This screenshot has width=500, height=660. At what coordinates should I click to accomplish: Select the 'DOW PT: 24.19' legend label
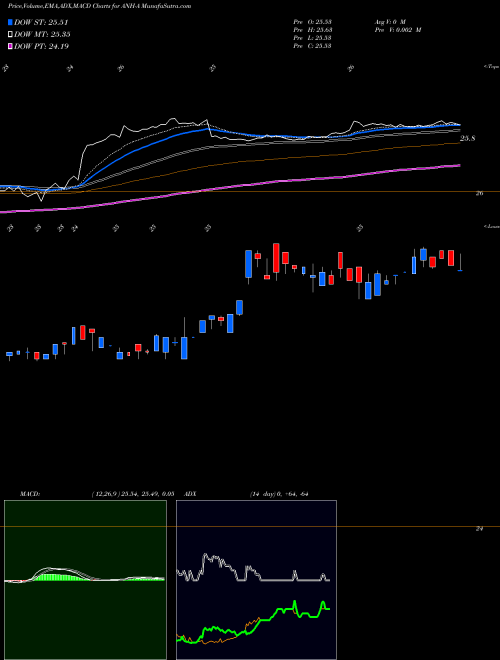(x=41, y=46)
